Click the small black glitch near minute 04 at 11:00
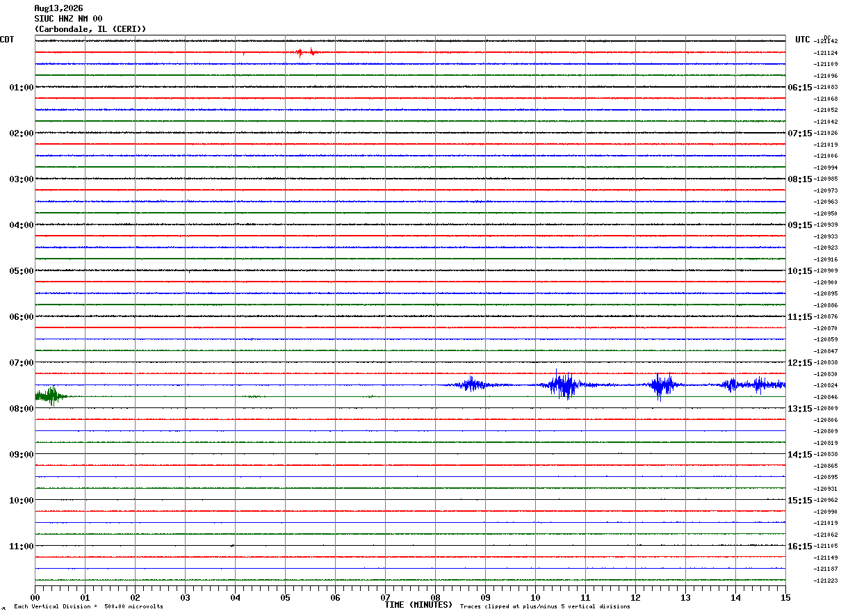841x616 pixels. pos(232,546)
